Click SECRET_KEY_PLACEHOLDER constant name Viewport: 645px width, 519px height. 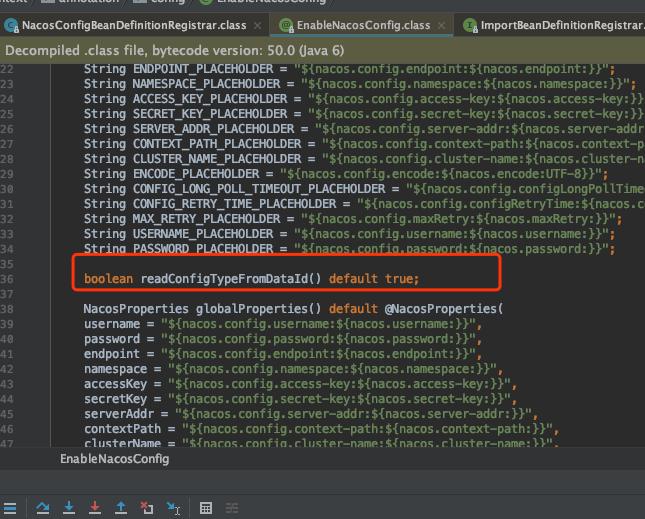tap(210, 114)
